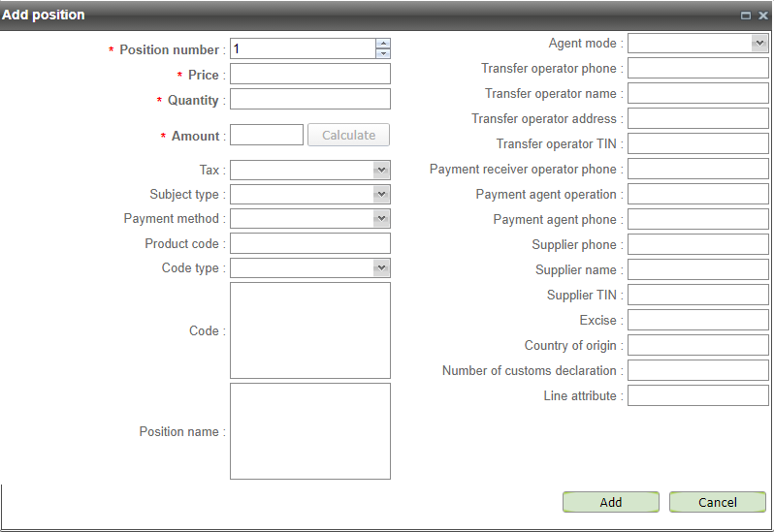Focus the Position name text area

[309, 431]
